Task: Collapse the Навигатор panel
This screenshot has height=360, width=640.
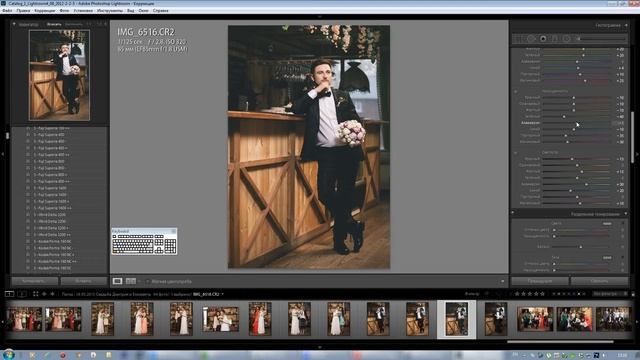Action: pos(14,24)
